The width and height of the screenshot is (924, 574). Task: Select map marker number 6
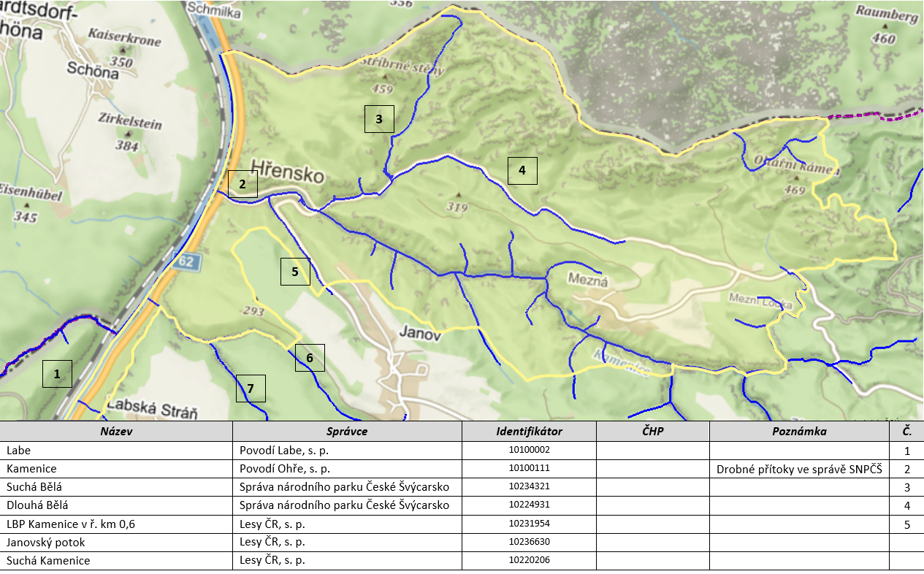[x=310, y=358]
